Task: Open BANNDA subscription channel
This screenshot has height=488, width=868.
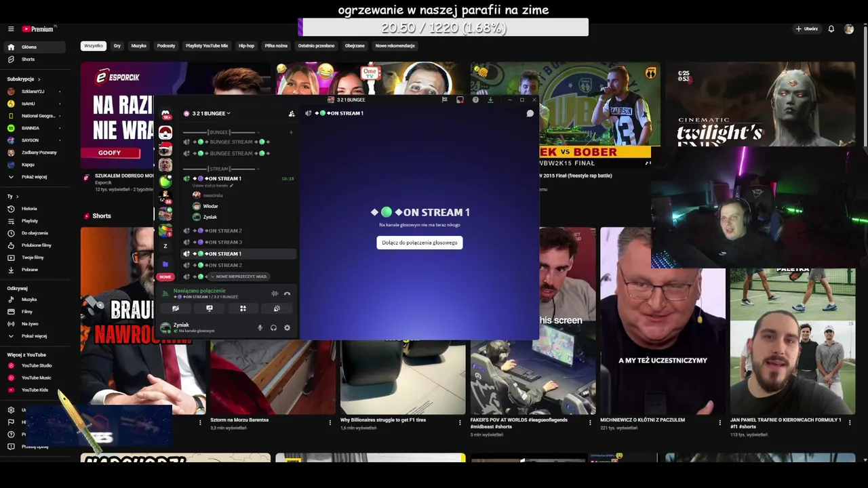Action: pos(35,128)
